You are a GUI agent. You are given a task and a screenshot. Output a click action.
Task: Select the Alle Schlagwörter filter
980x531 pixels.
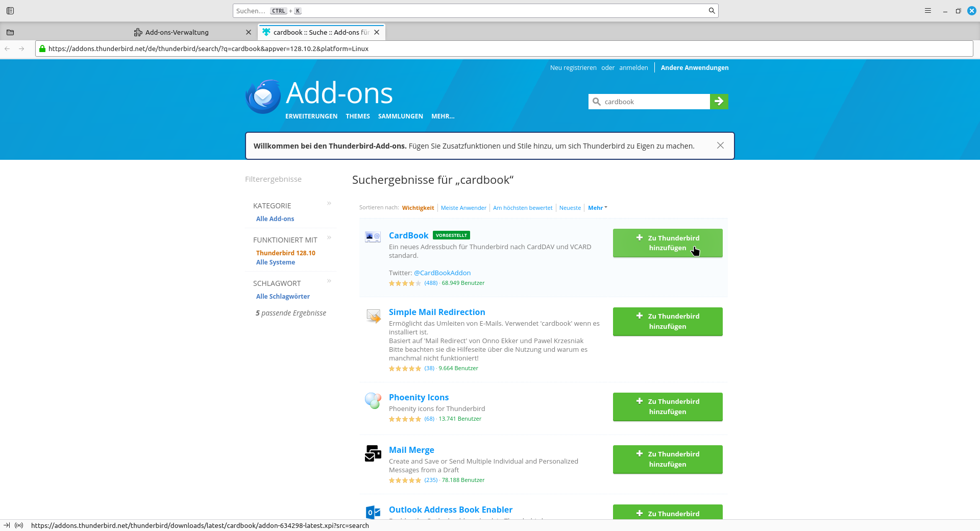coord(283,296)
